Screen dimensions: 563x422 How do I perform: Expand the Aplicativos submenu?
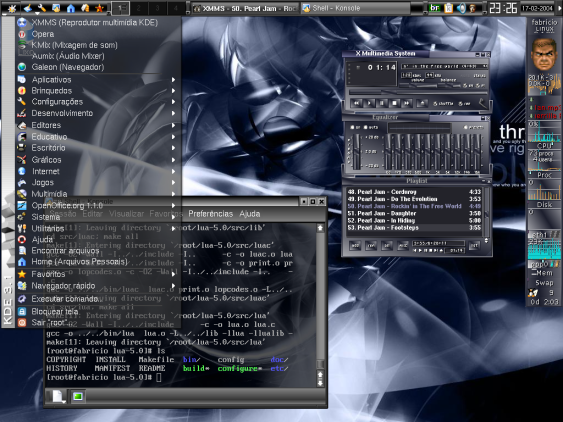pyautogui.click(x=98, y=79)
